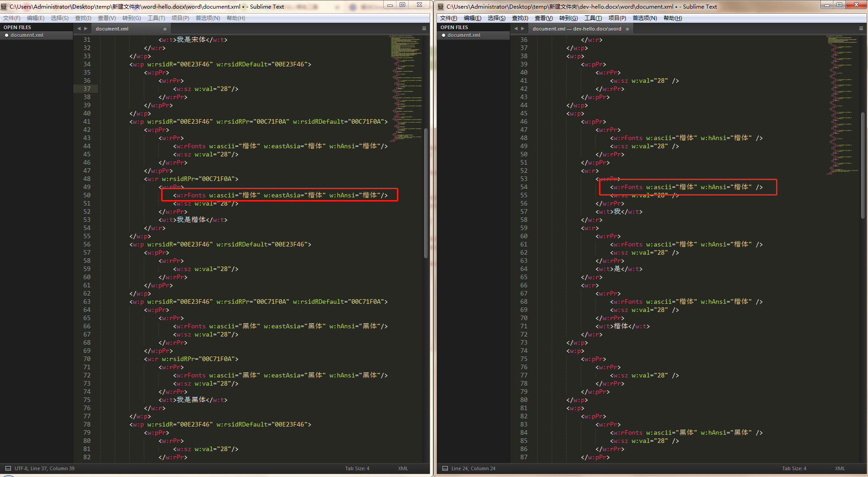Open 查找(I) menu in left Sublime window

point(83,18)
